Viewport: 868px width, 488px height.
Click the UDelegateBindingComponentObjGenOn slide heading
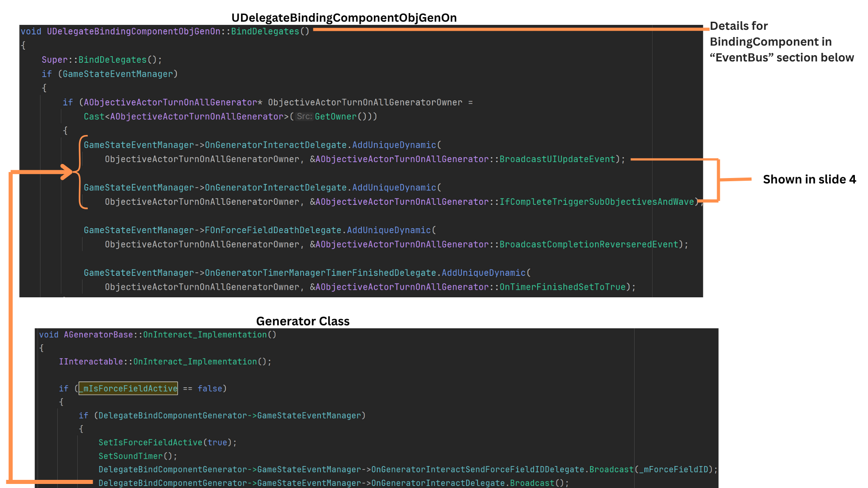coord(344,18)
